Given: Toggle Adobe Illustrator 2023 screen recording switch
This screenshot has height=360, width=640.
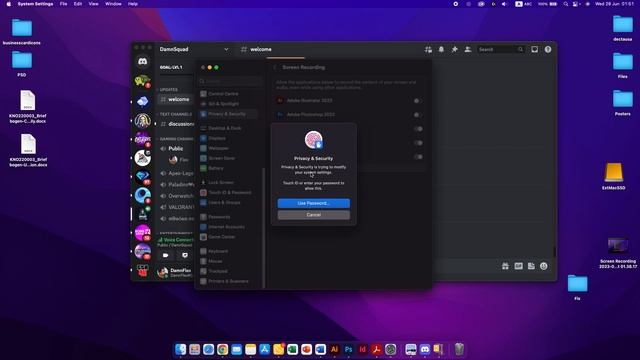Looking at the screenshot, I should 418,101.
